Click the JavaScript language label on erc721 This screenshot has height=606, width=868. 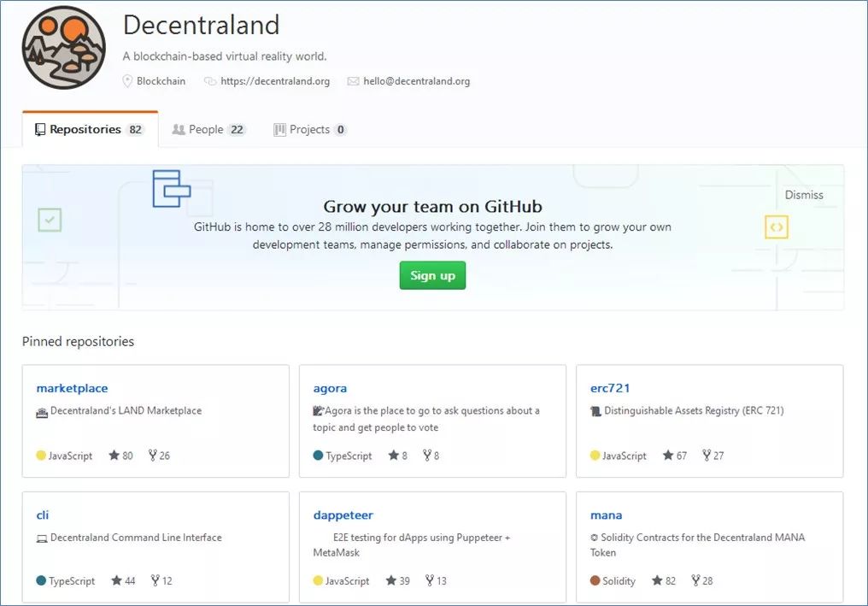(625, 456)
